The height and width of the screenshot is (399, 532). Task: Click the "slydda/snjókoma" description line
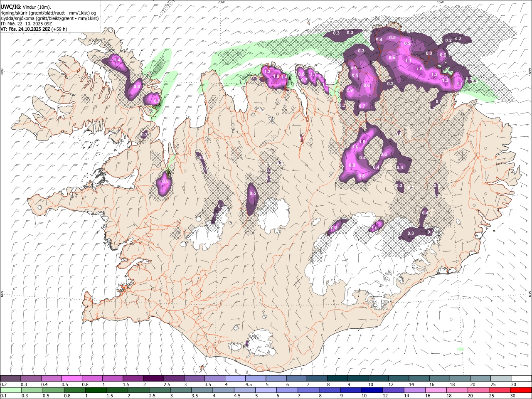49,18
